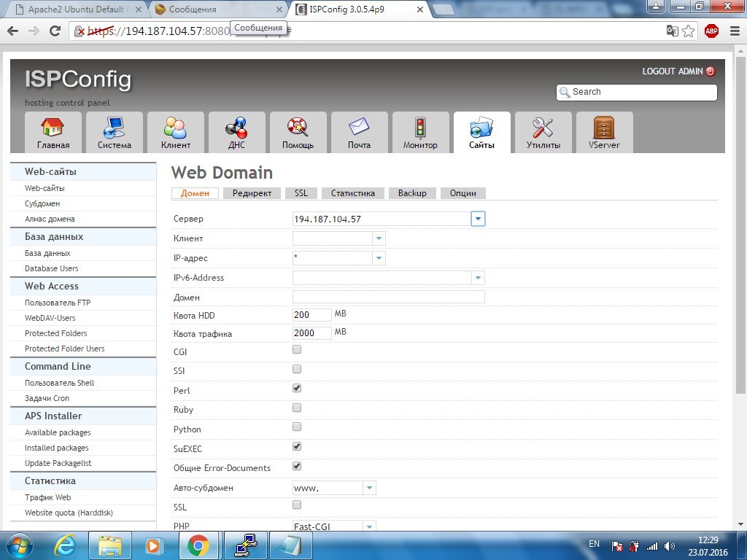Bookmark this page with star icon
The width and height of the screenshot is (747, 560).
689,31
